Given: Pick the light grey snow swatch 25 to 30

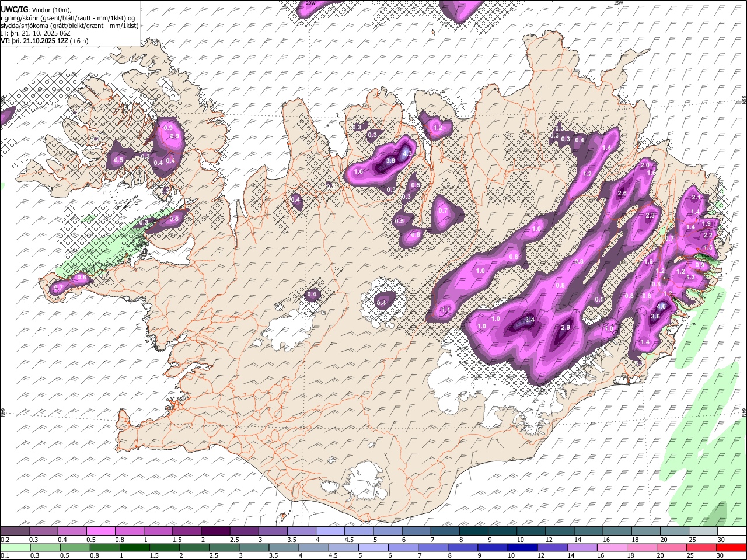Looking at the screenshot, I should coord(703,531).
